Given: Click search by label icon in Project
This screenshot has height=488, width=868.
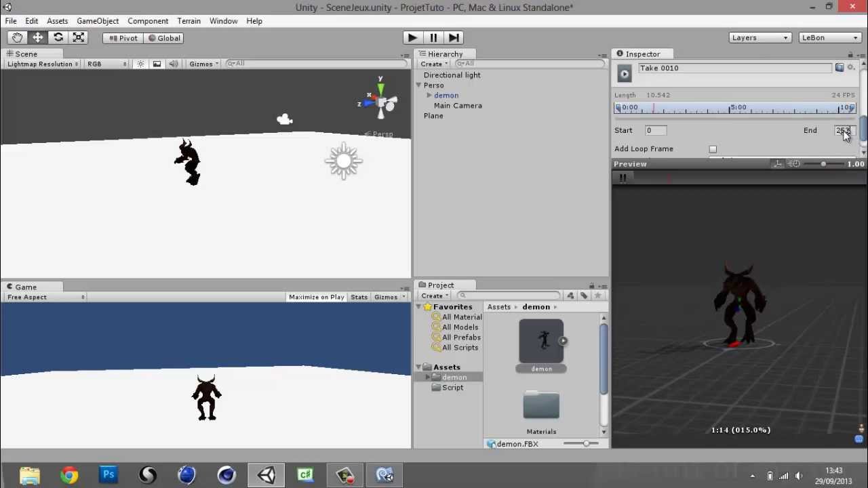Looking at the screenshot, I should point(584,296).
